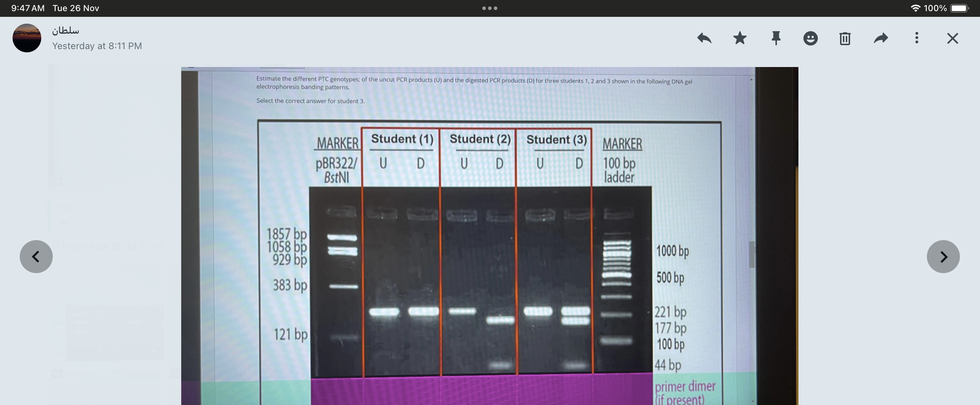Close the image viewer
This screenshot has height=405, width=980.
point(953,38)
